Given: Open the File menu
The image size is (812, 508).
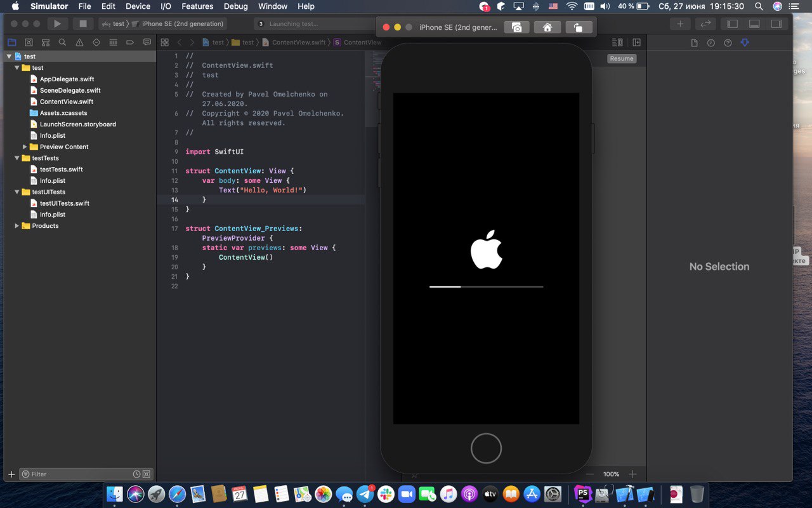Looking at the screenshot, I should 84,6.
